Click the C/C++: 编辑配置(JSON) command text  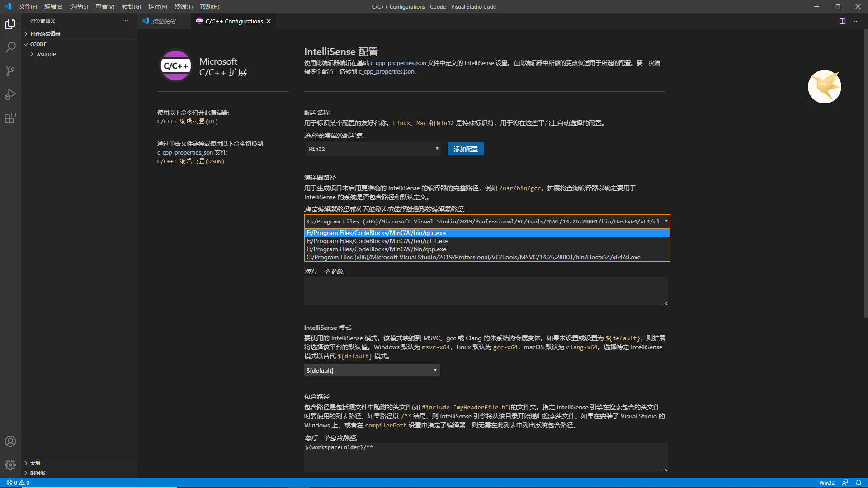click(191, 161)
